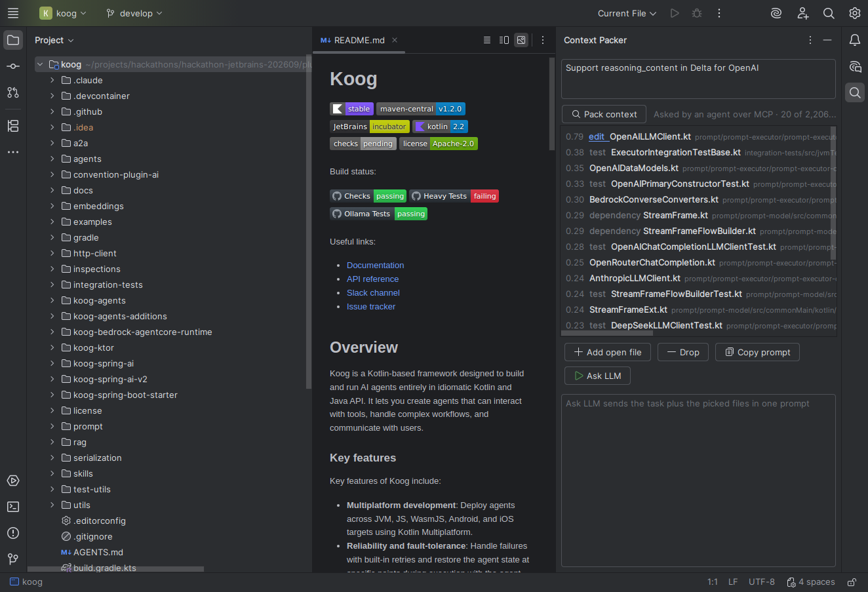Select OpenAILLMClient.kt in packed files

click(650, 136)
